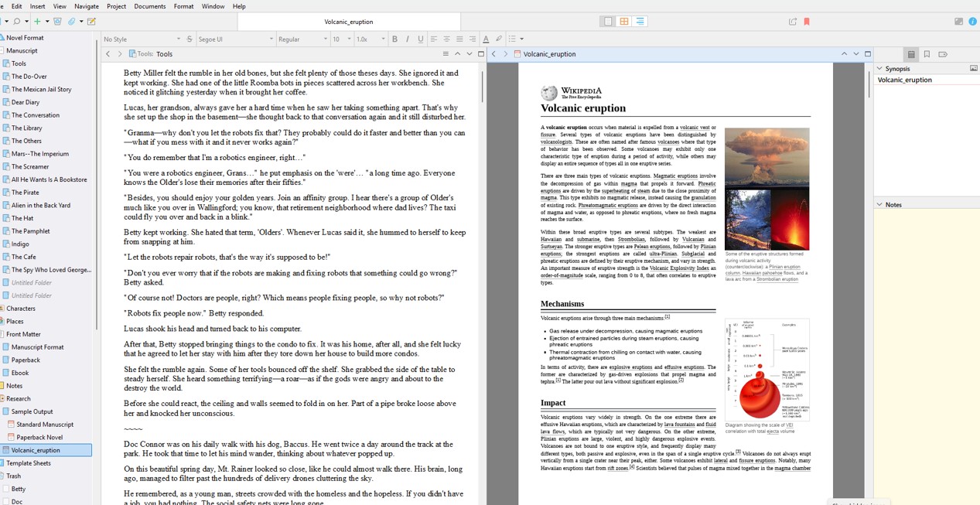
Task: Collapse the Synopsis section
Action: [879, 69]
